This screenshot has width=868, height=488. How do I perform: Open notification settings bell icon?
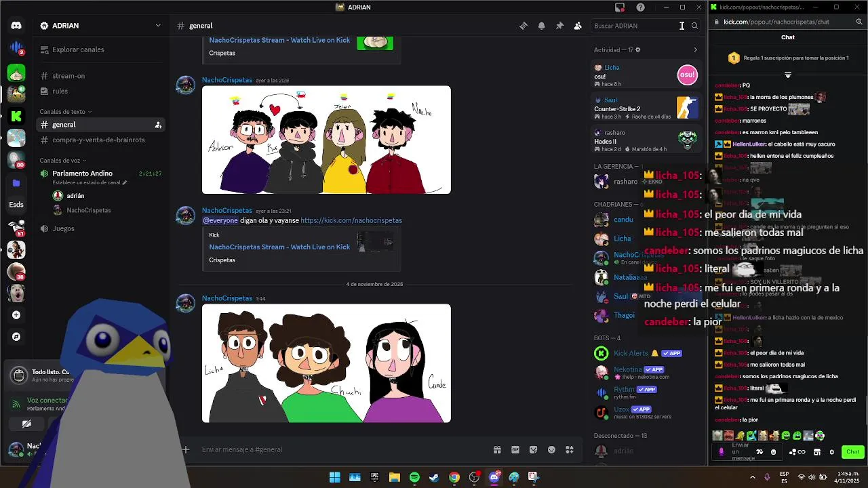(x=541, y=26)
